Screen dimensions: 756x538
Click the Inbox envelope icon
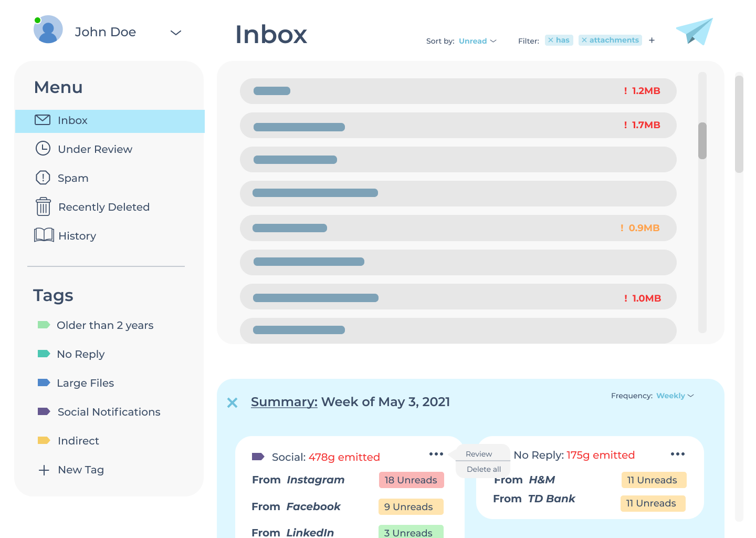[42, 120]
